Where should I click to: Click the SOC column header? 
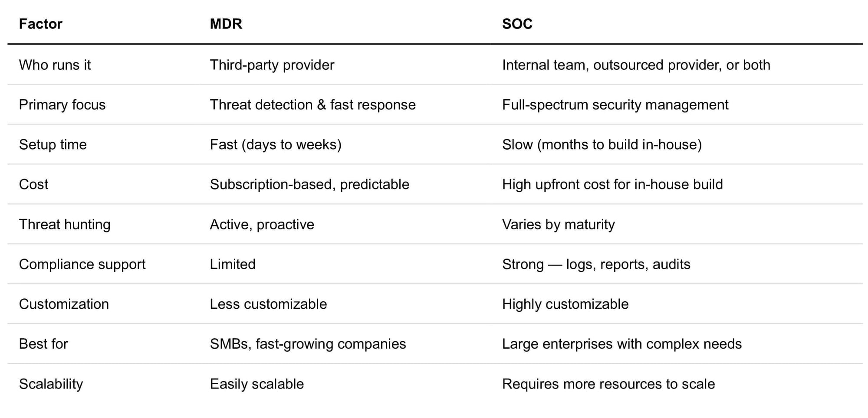(517, 24)
